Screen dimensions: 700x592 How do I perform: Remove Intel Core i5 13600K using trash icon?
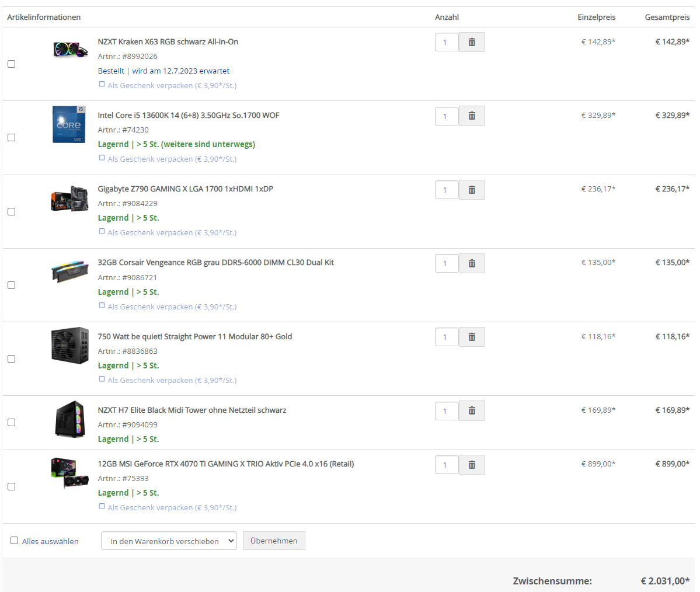tap(471, 116)
